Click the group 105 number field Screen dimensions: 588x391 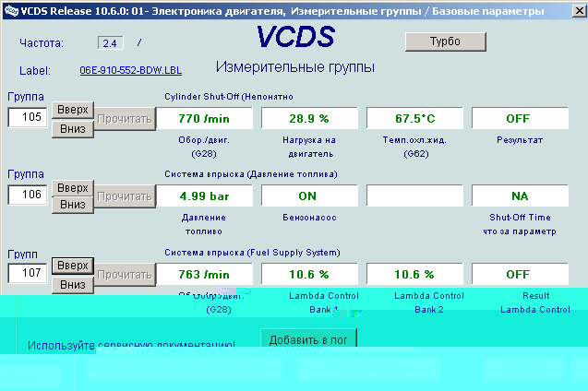pos(28,117)
